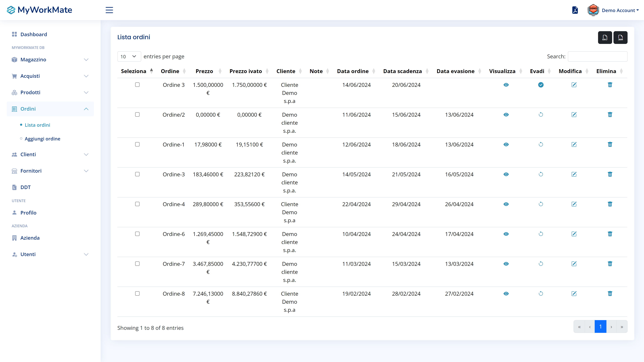Image resolution: width=644 pixels, height=362 pixels.
Task: Click the JSON export icon button
Action: (620, 38)
